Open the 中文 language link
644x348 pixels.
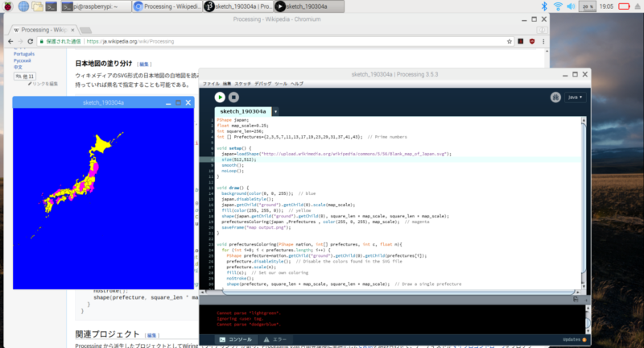pos(18,67)
